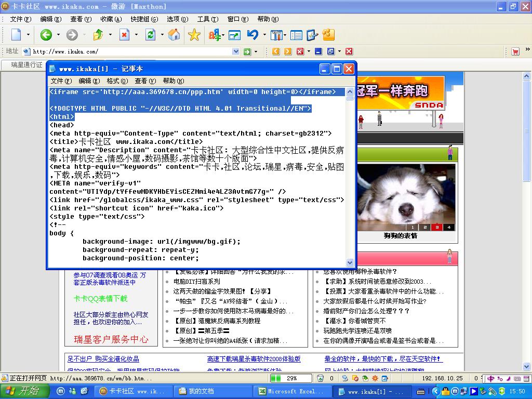
Task: Click the Up one level icon
Action: 98,35
